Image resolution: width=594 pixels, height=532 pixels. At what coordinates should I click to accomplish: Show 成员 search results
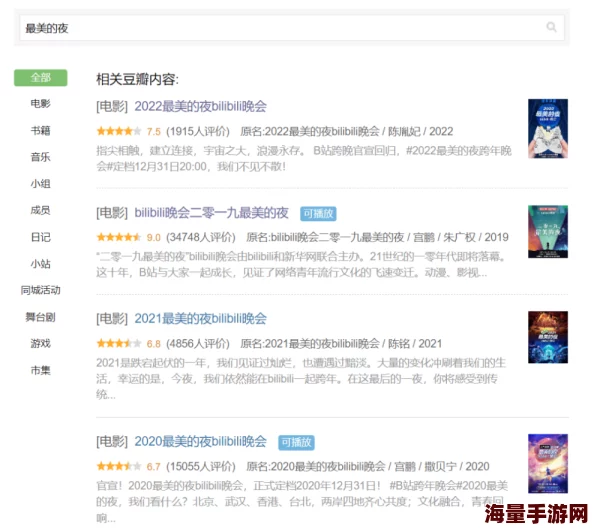pos(41,210)
